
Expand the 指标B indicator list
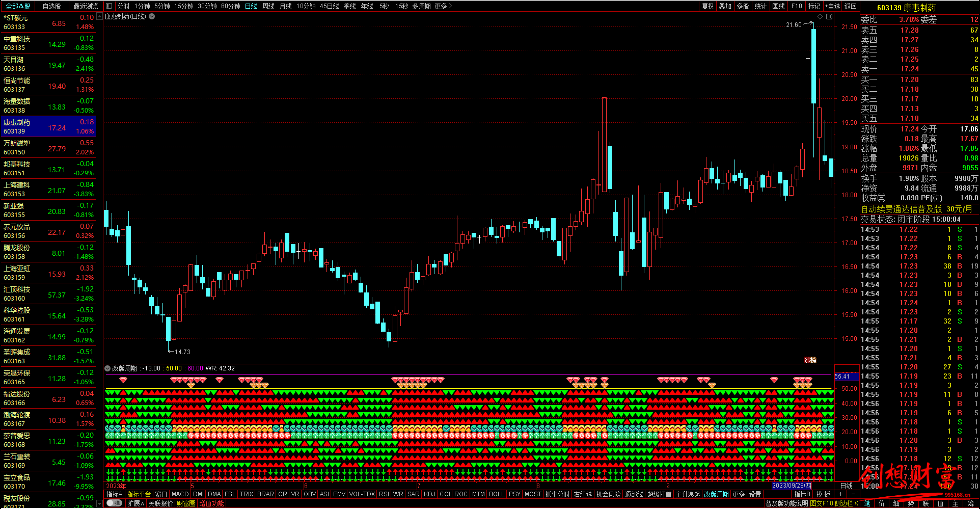802,494
